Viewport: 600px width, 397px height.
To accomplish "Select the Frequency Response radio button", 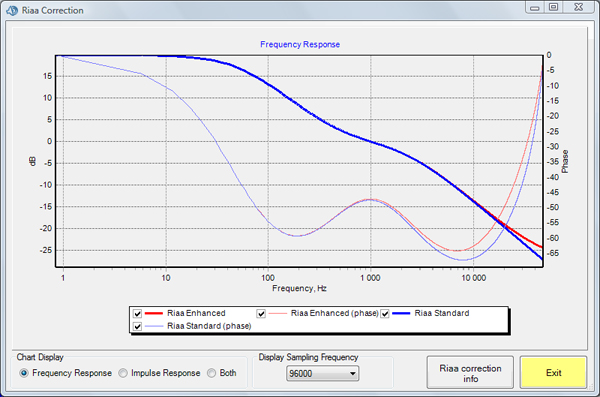I will (x=24, y=373).
